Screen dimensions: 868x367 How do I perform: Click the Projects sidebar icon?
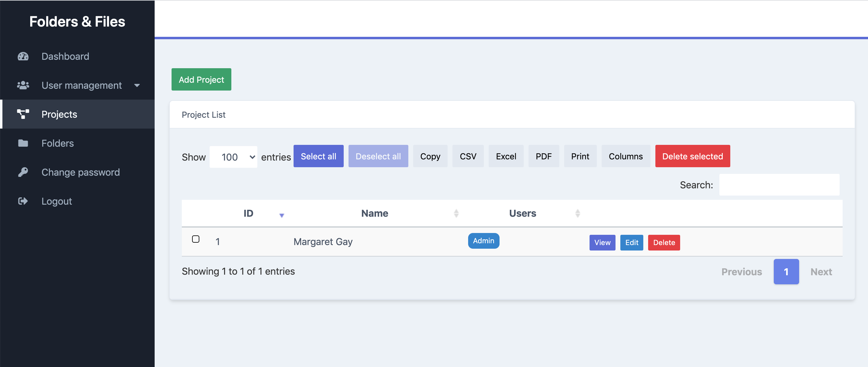23,115
